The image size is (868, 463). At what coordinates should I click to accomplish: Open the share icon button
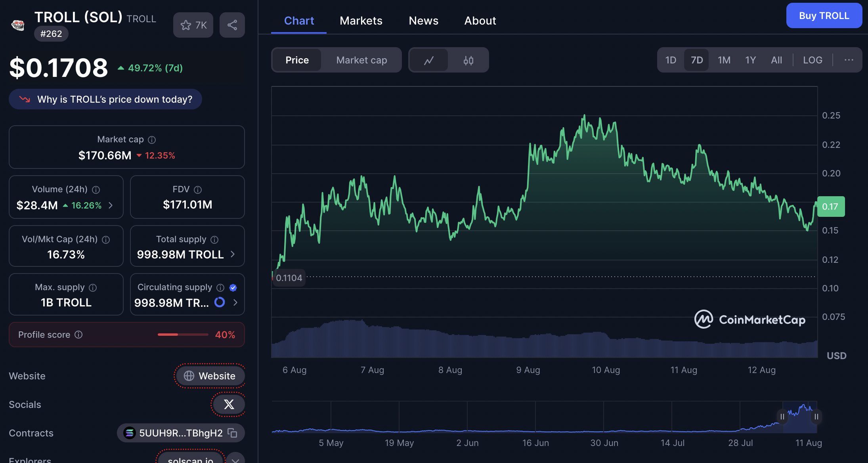[232, 25]
